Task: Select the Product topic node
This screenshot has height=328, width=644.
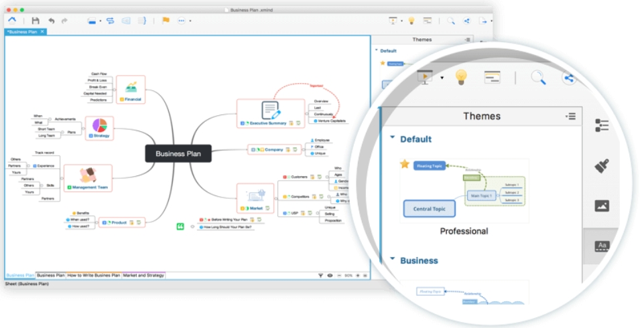Action: pos(121,223)
